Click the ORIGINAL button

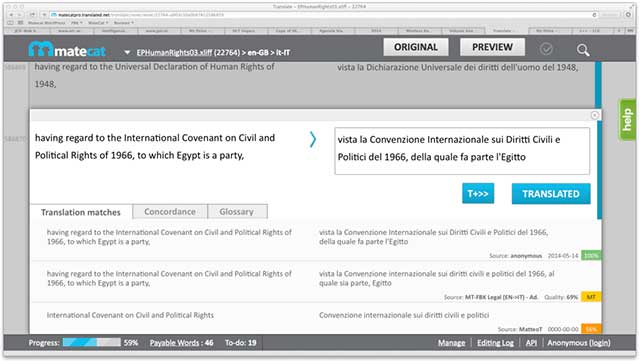point(416,47)
